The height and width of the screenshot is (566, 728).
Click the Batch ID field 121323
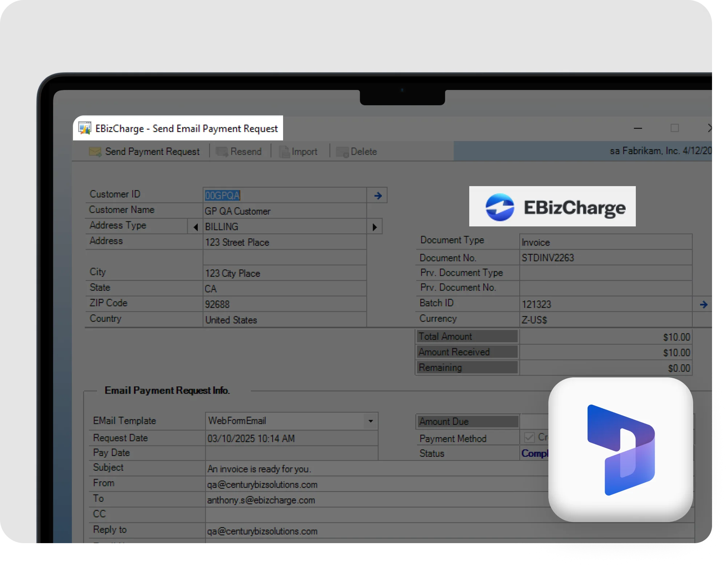[x=606, y=304]
